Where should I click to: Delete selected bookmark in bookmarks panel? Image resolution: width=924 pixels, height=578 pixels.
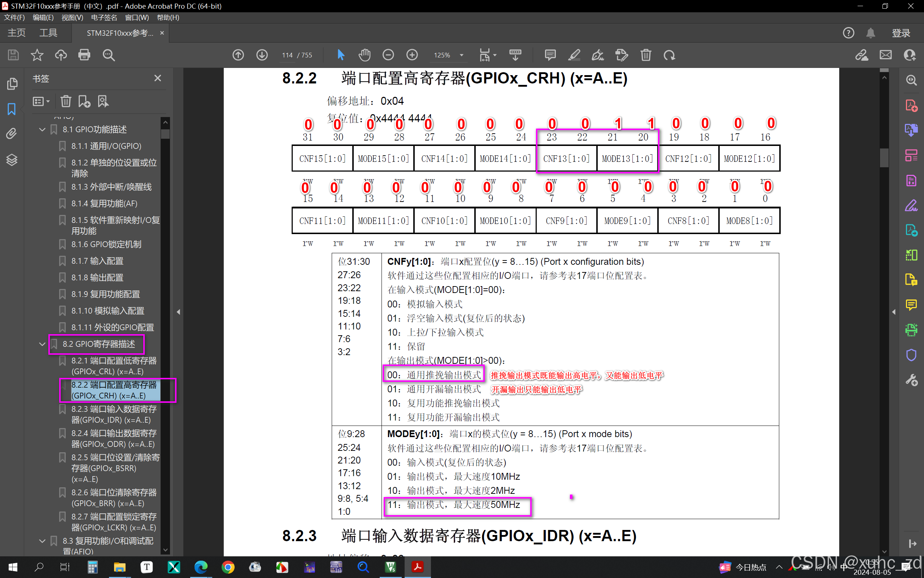(66, 101)
